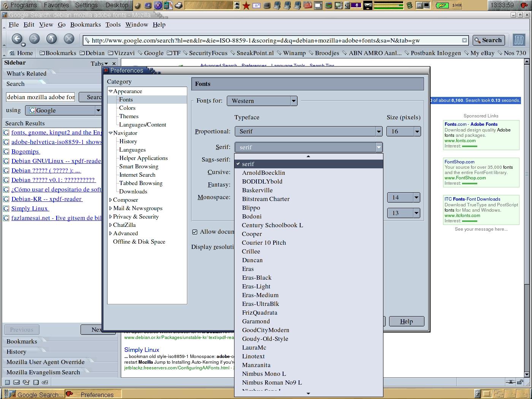
Task: Open the SecurityFocus bookmark
Action: pos(205,53)
